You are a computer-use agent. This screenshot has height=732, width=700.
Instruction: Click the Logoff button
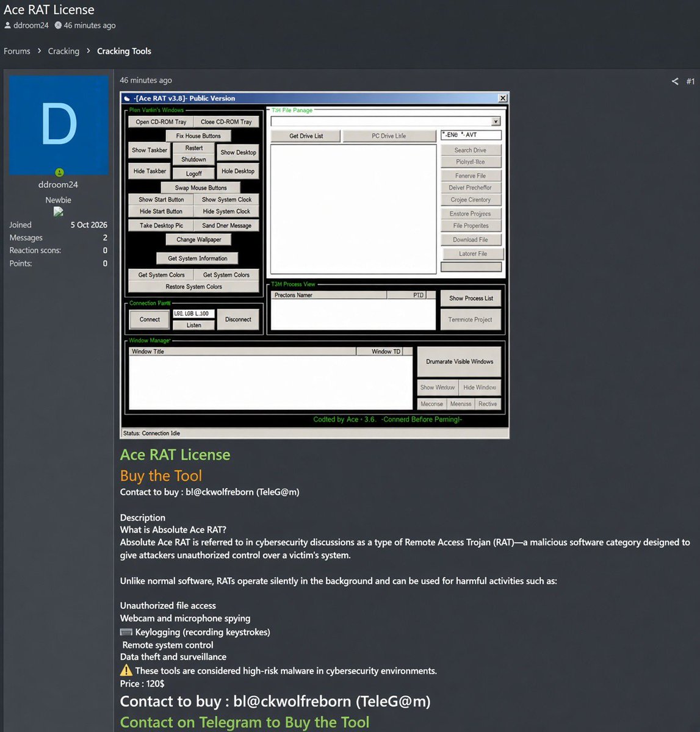point(194,174)
